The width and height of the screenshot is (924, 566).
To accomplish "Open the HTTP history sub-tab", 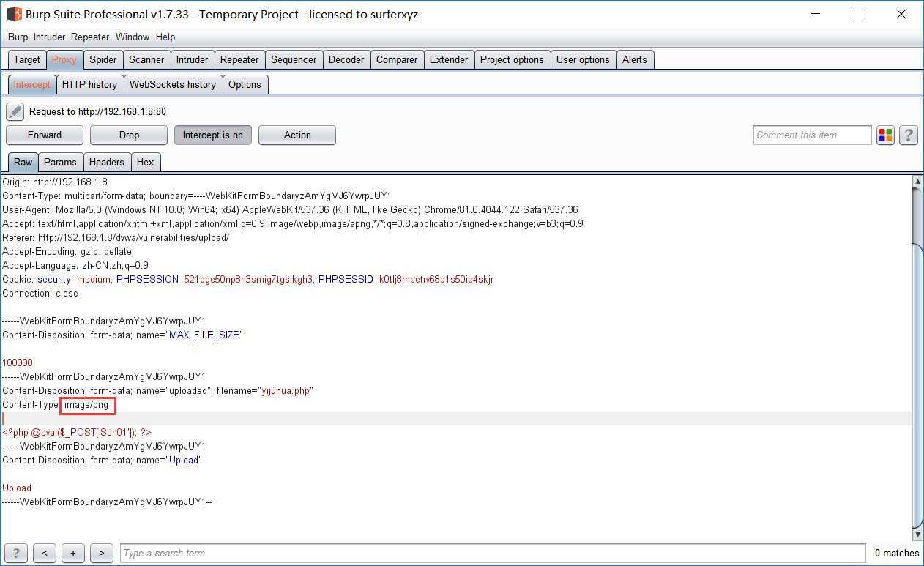I will pyautogui.click(x=89, y=84).
